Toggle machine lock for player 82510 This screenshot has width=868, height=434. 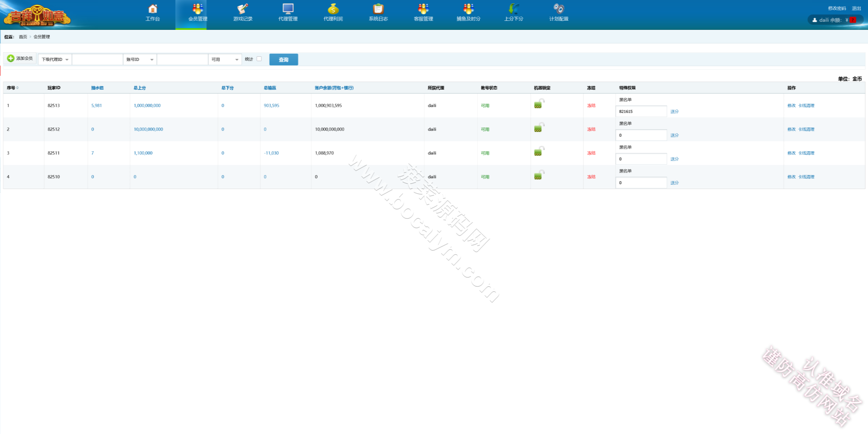tap(539, 175)
